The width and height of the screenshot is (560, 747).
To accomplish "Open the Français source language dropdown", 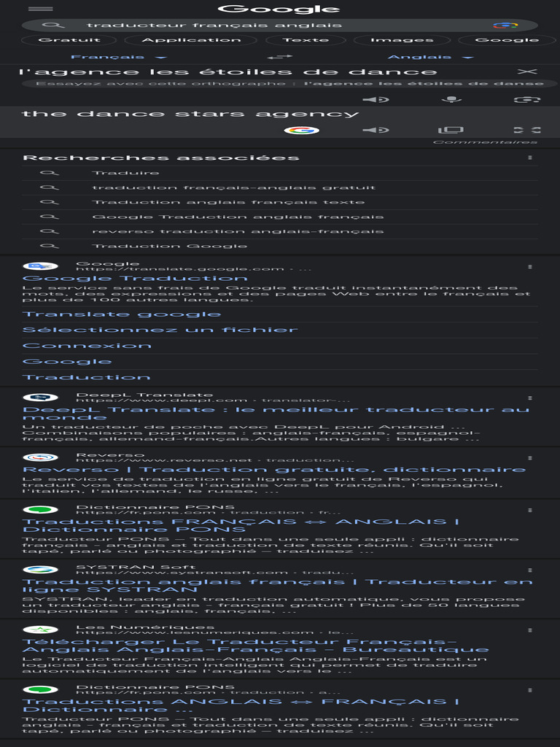I will click(x=119, y=57).
